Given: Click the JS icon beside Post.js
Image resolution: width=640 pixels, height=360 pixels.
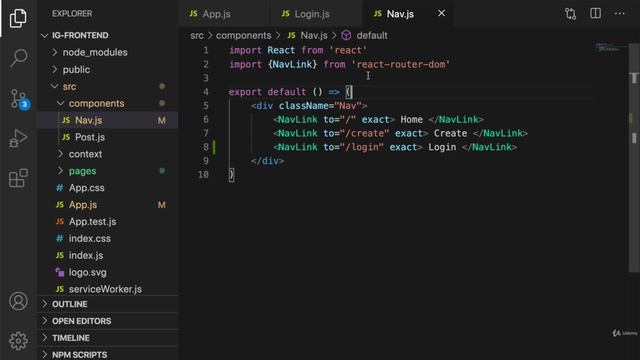Looking at the screenshot, I should tap(66, 137).
